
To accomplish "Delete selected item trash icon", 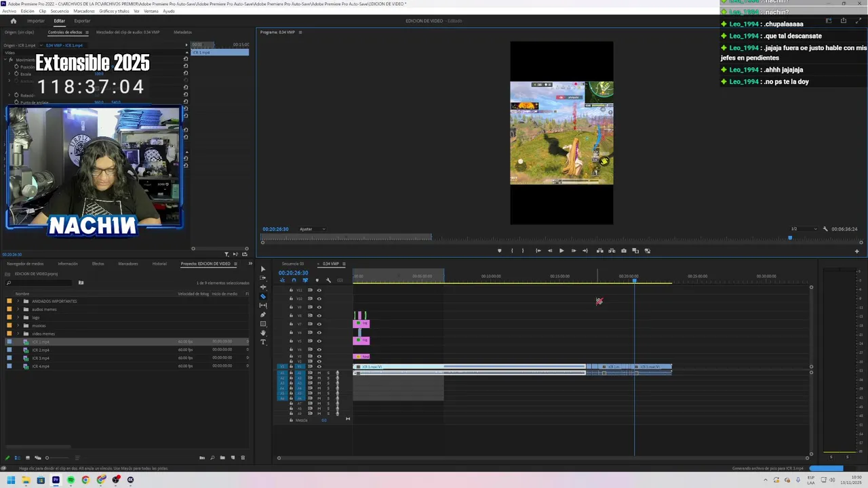I will pyautogui.click(x=243, y=457).
